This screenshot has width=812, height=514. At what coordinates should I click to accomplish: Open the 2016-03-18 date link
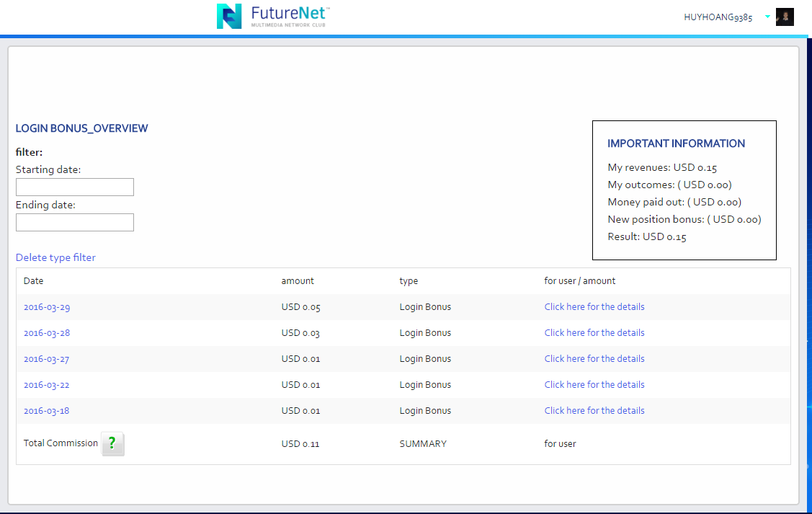pyautogui.click(x=47, y=411)
